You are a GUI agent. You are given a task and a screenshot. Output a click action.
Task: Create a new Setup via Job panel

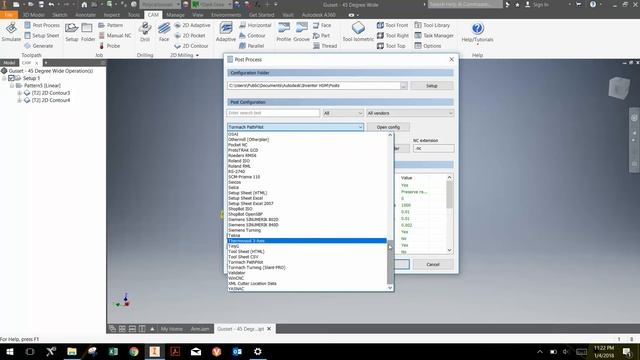click(x=71, y=32)
